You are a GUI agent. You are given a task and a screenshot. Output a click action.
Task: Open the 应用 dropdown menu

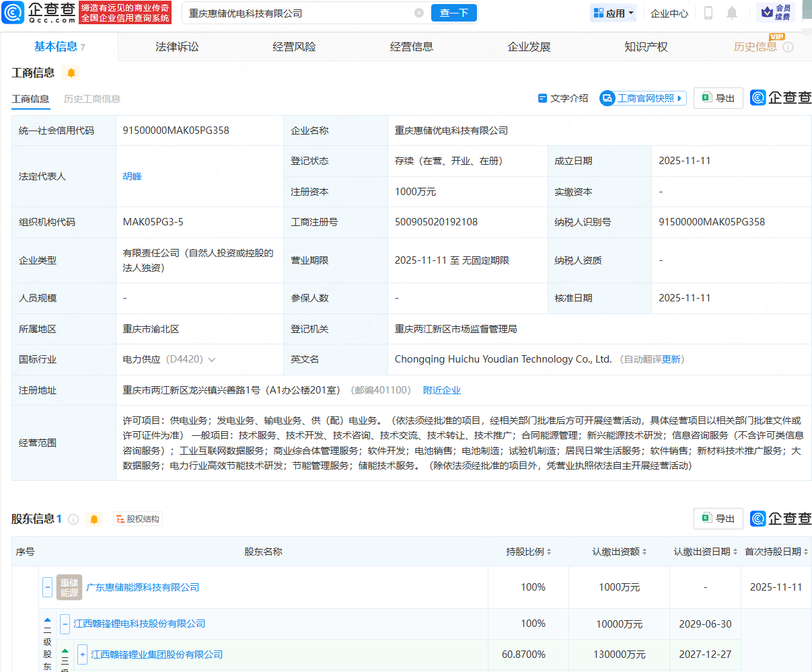(x=614, y=13)
